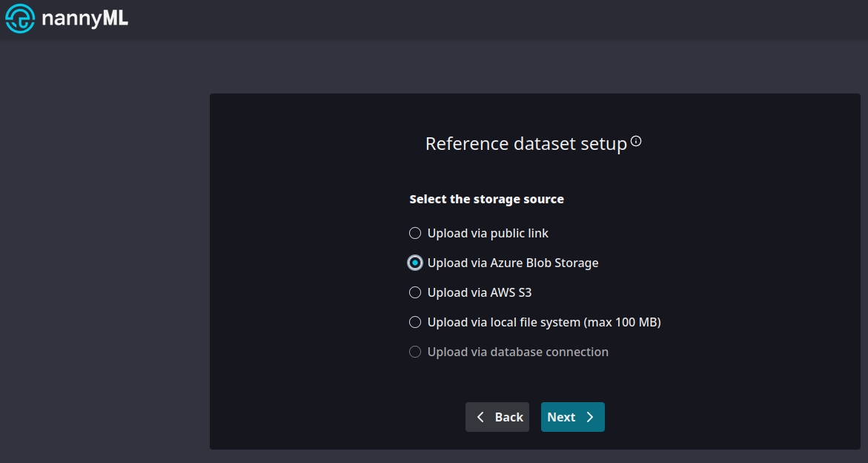Image resolution: width=868 pixels, height=463 pixels.
Task: Select the public link radio button
Action: pyautogui.click(x=415, y=233)
